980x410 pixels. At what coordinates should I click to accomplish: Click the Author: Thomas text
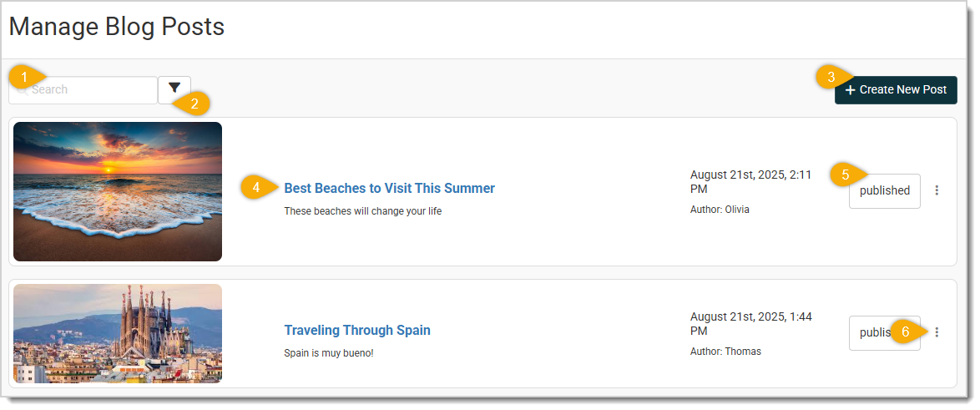coord(725,352)
